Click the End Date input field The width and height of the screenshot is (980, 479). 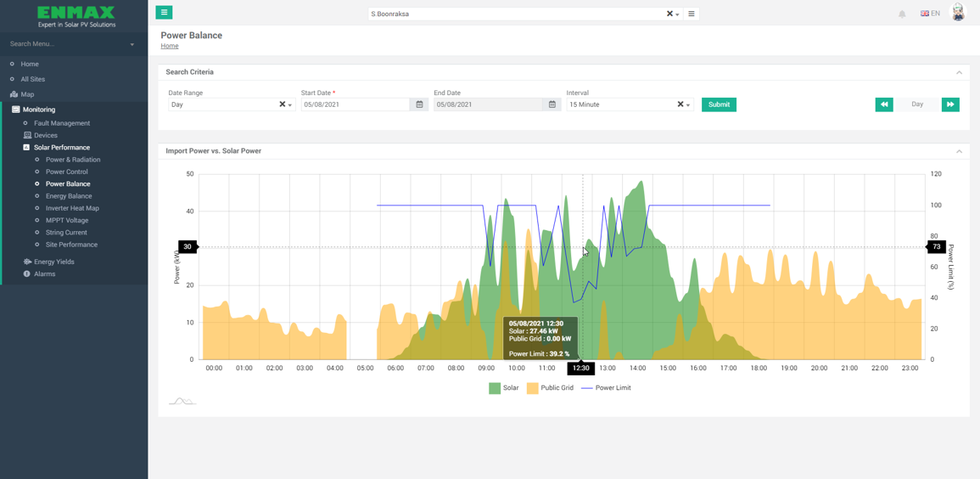tap(488, 104)
